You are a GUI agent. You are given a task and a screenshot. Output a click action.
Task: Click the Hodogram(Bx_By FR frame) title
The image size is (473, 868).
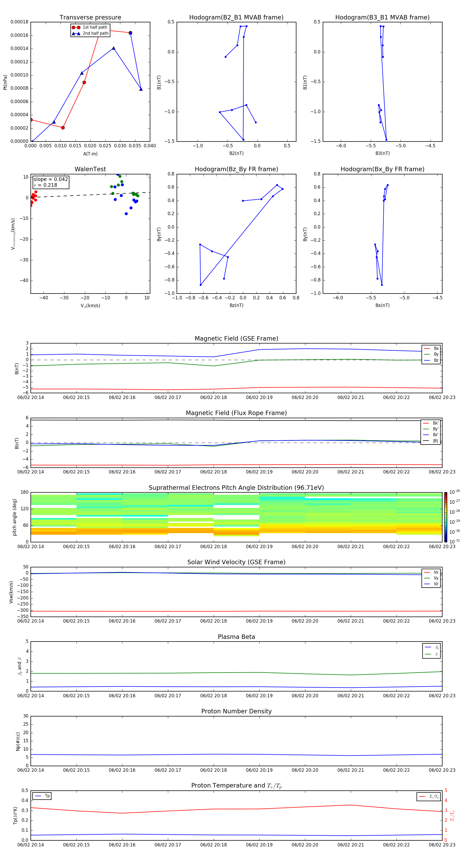pyautogui.click(x=382, y=169)
